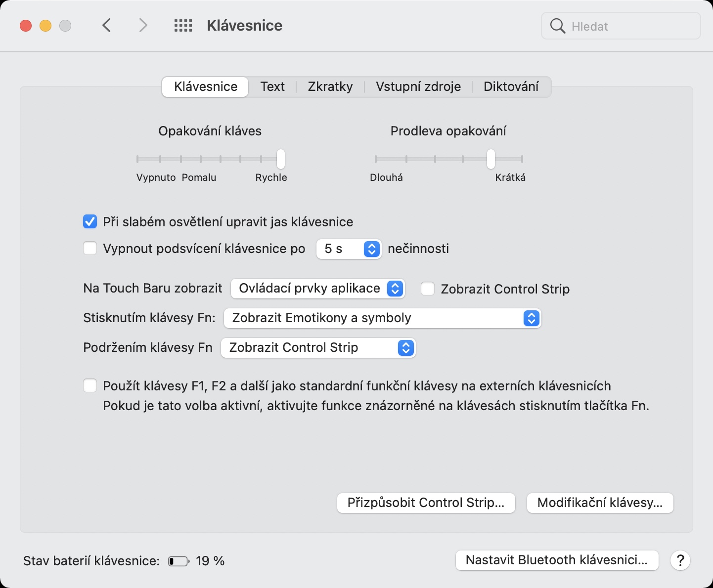This screenshot has width=713, height=588.
Task: Go back with the left chevron arrow
Action: click(106, 25)
